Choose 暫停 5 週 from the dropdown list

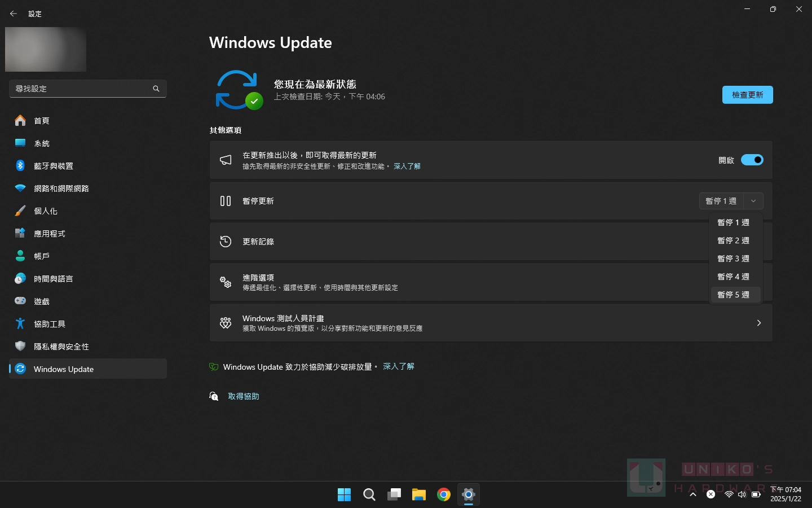click(x=735, y=295)
